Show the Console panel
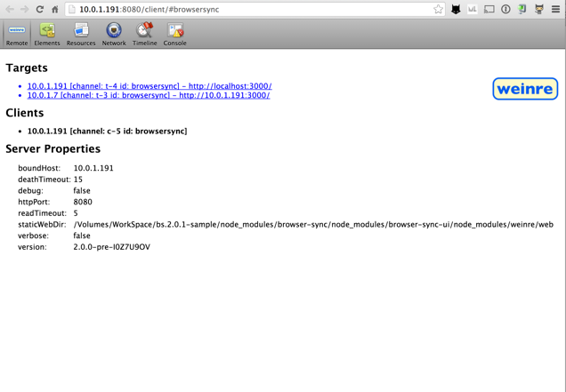The image size is (566, 392). pos(175,33)
